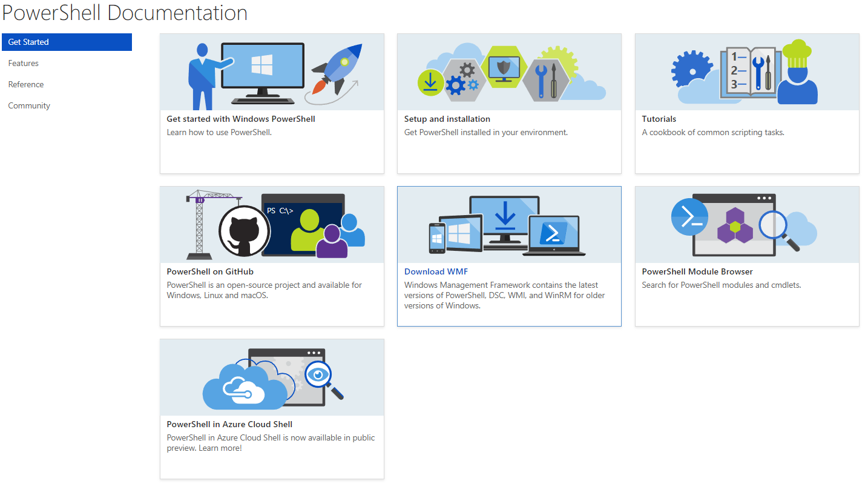Screen dimensions: 868x492
Task: Open the 'PowerShell Module Browser' title link
Action: click(x=697, y=271)
